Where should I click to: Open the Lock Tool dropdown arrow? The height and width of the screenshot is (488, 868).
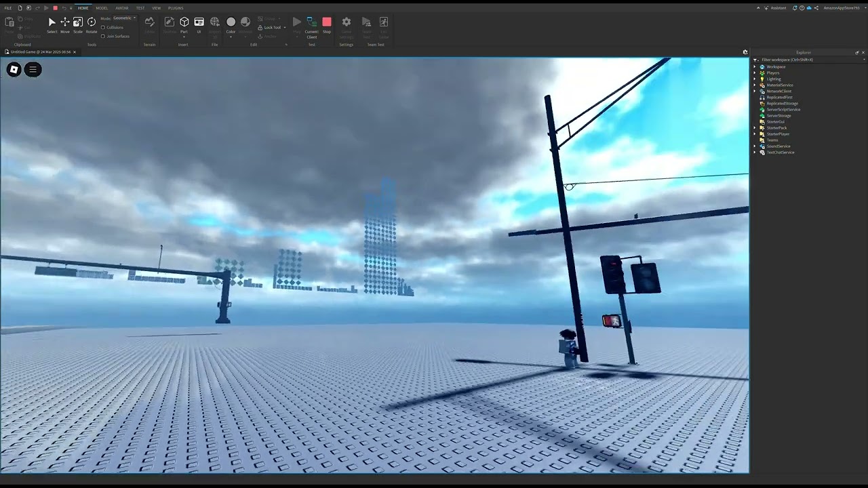point(285,28)
